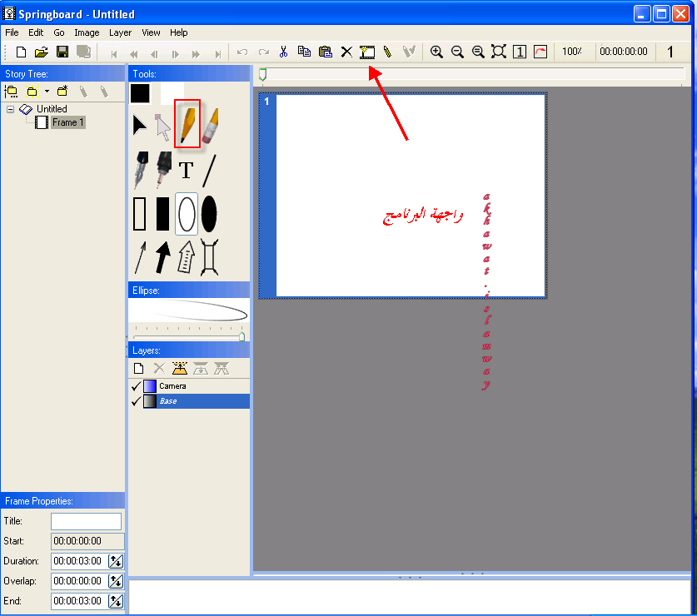Click the first zoom out magnifier

pyautogui.click(x=457, y=52)
